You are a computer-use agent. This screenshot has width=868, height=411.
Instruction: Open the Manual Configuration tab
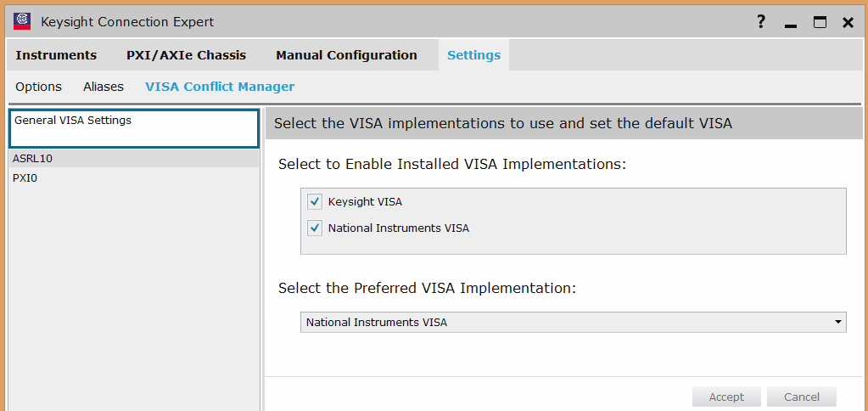(346, 55)
